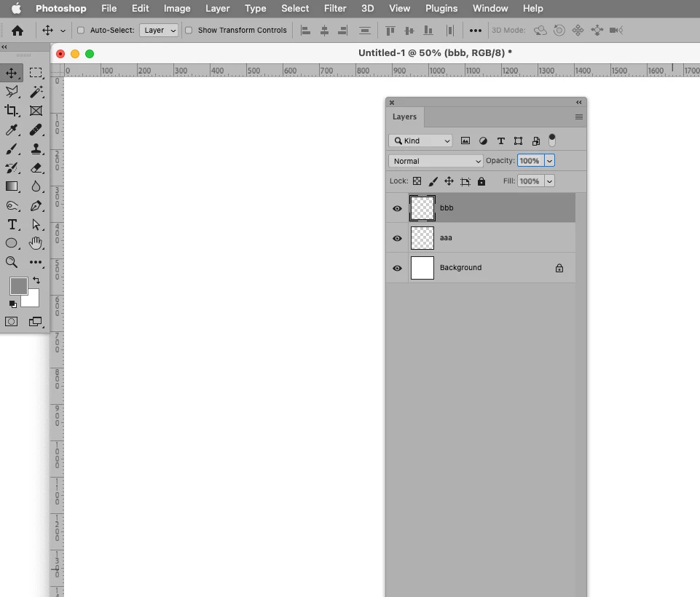This screenshot has height=597, width=700.
Task: Select the Gradient tool
Action: tap(12, 186)
